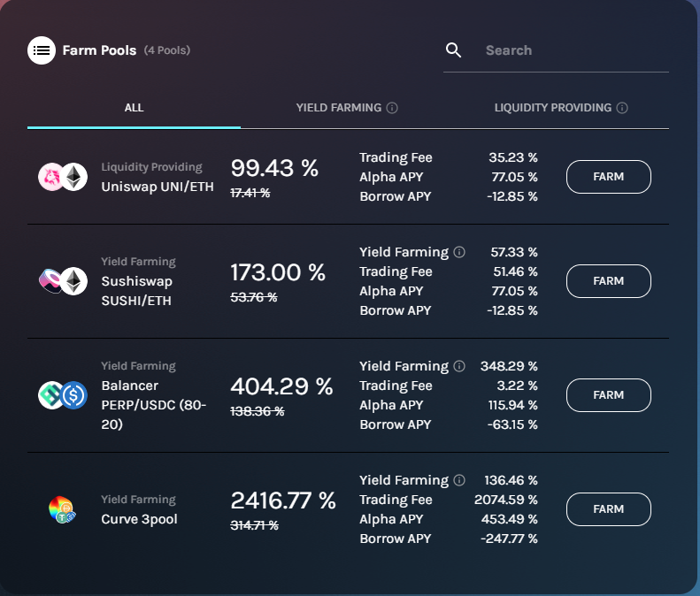Click the 453.49 % Alpha APY value

pos(510,519)
